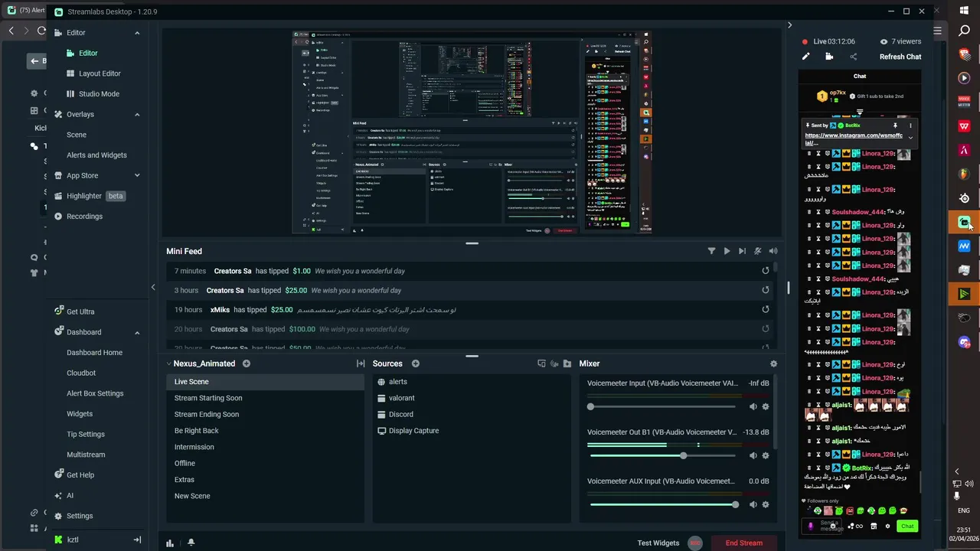Replay the 3 hours $25.00 tip alert
980x551 pixels.
pyautogui.click(x=766, y=290)
